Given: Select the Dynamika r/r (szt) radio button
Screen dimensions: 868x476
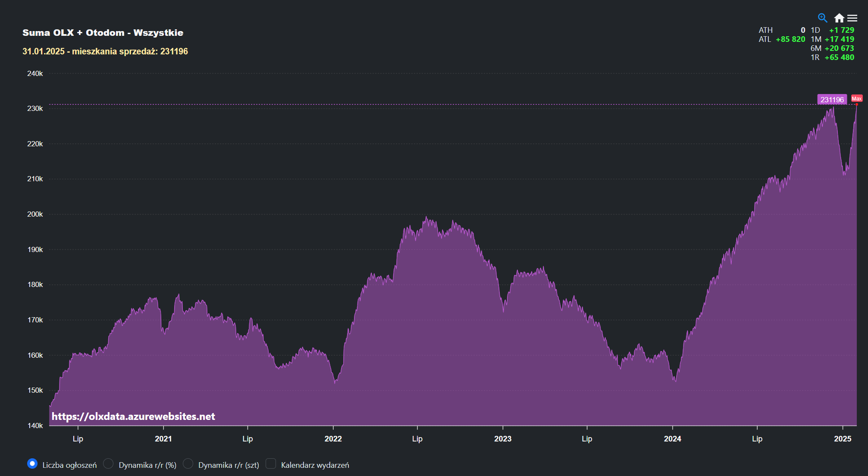Looking at the screenshot, I should [x=188, y=464].
